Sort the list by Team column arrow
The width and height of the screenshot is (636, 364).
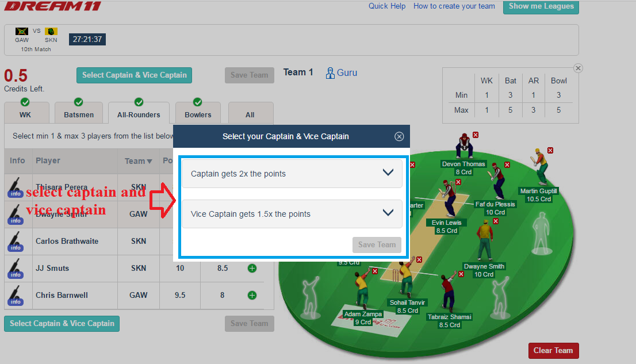[150, 162]
